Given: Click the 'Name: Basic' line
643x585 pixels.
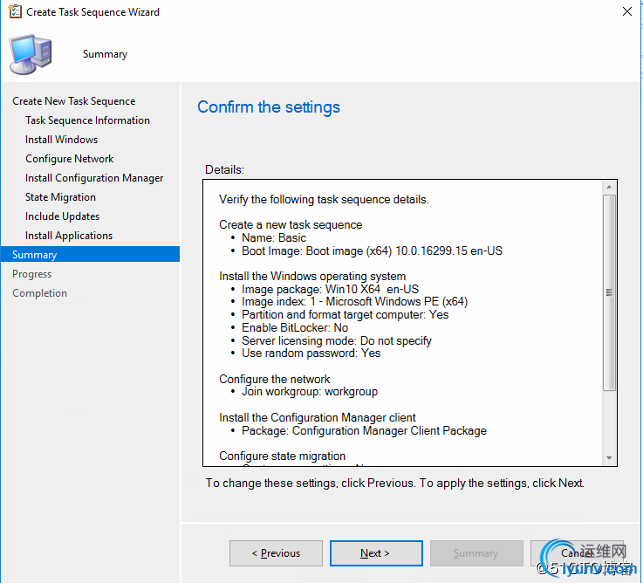Looking at the screenshot, I should pos(274,238).
